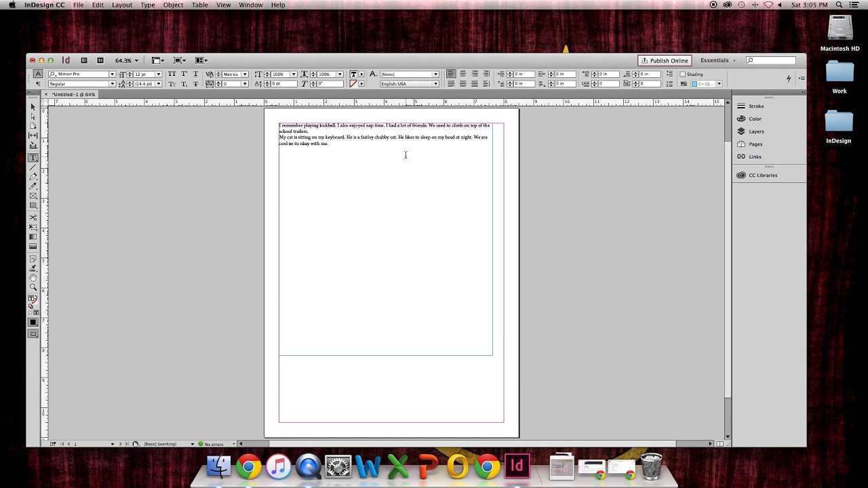Open Adobe Bridge via Br icon
Image resolution: width=868 pixels, height=488 pixels.
84,60
